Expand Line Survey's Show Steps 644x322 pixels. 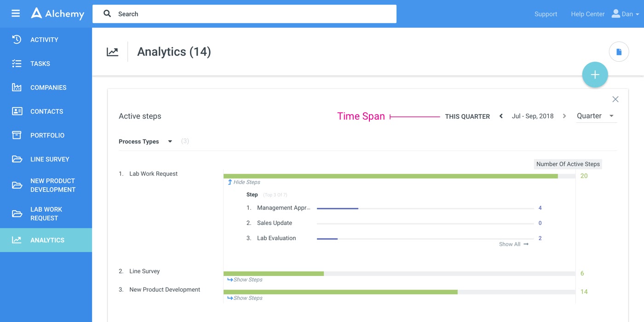tap(245, 280)
